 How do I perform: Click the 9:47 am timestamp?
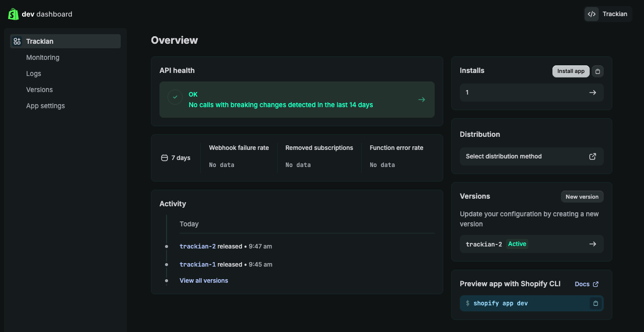(x=260, y=246)
